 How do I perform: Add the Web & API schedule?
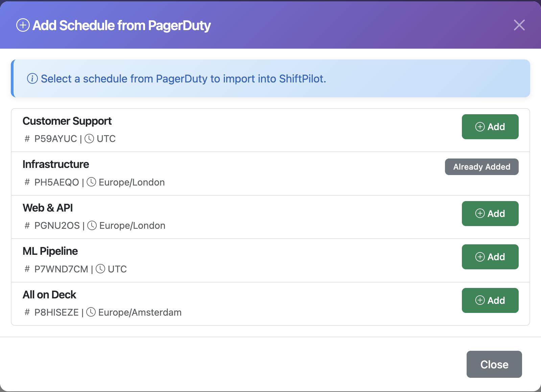click(490, 214)
